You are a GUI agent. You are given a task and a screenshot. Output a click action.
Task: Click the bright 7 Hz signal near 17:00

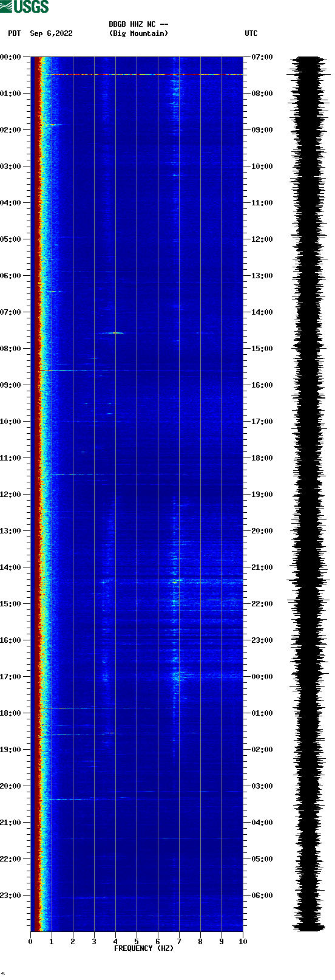click(177, 674)
